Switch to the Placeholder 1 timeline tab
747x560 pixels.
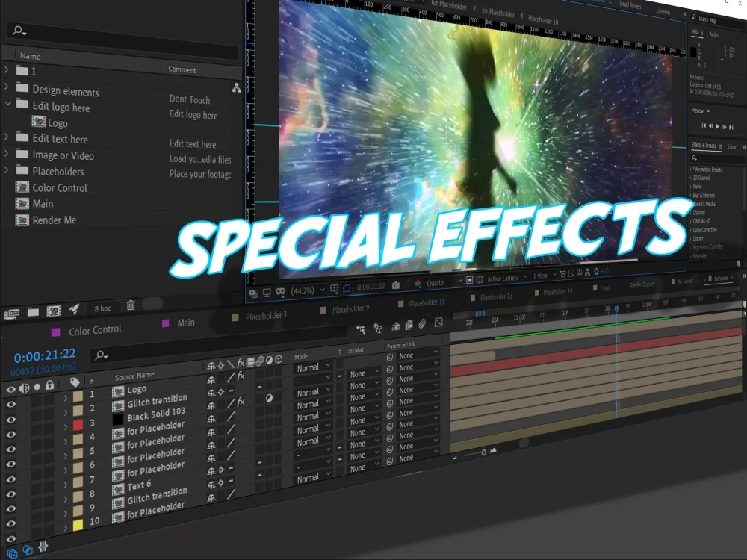click(x=267, y=316)
